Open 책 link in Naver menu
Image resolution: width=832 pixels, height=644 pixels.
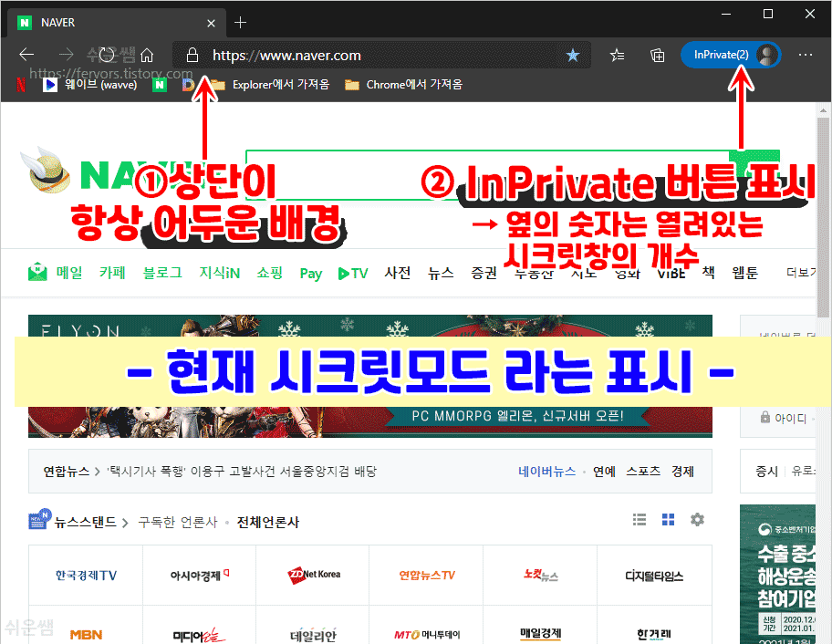708,272
